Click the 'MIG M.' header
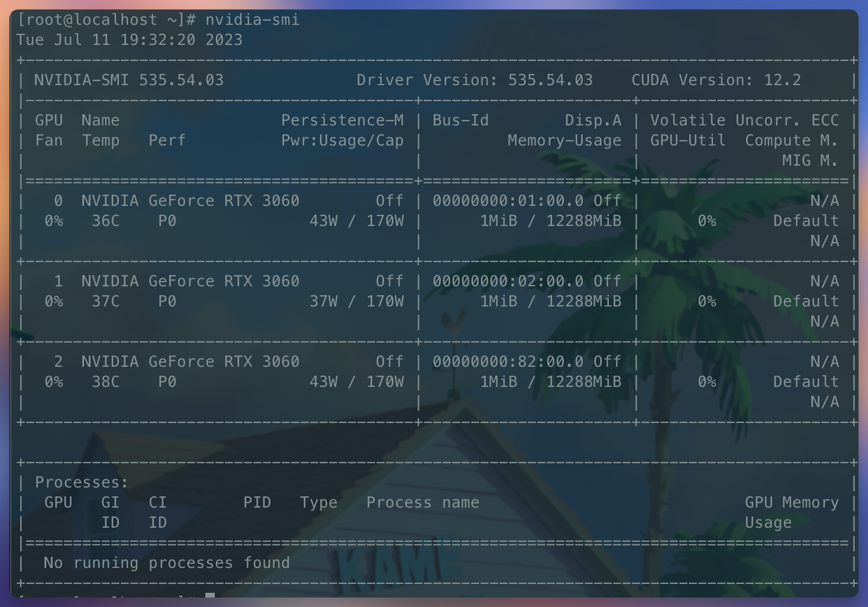Image resolution: width=868 pixels, height=607 pixels. point(811,160)
